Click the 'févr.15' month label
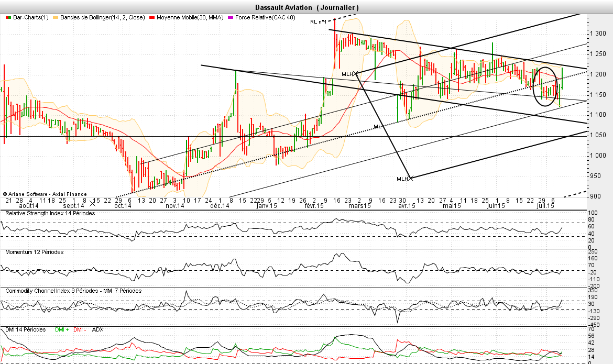Screen dimensions: 613x364 313,206
